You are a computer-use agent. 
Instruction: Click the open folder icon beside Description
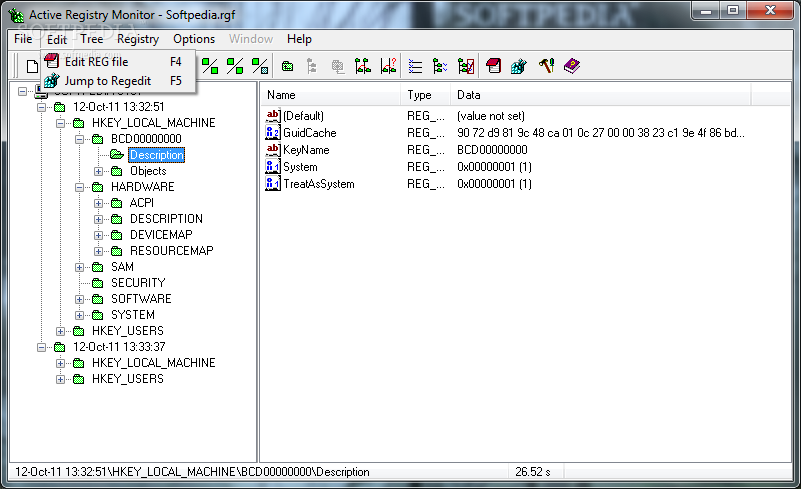(x=117, y=154)
